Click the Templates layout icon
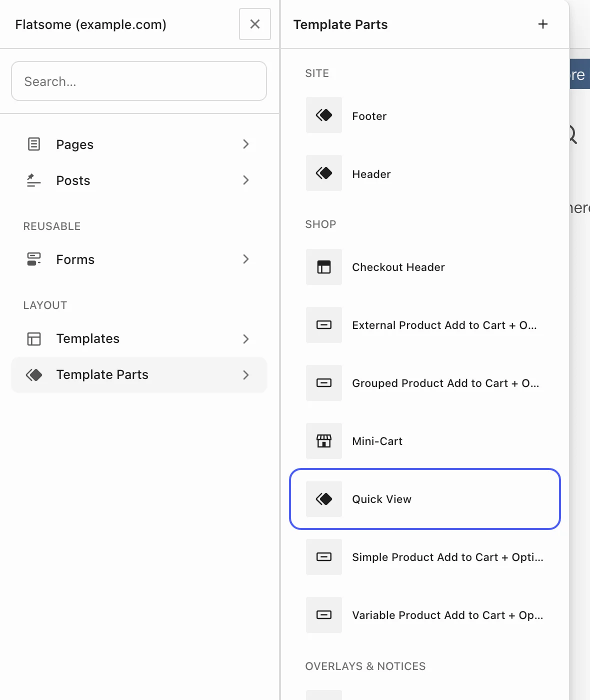 [x=34, y=339]
